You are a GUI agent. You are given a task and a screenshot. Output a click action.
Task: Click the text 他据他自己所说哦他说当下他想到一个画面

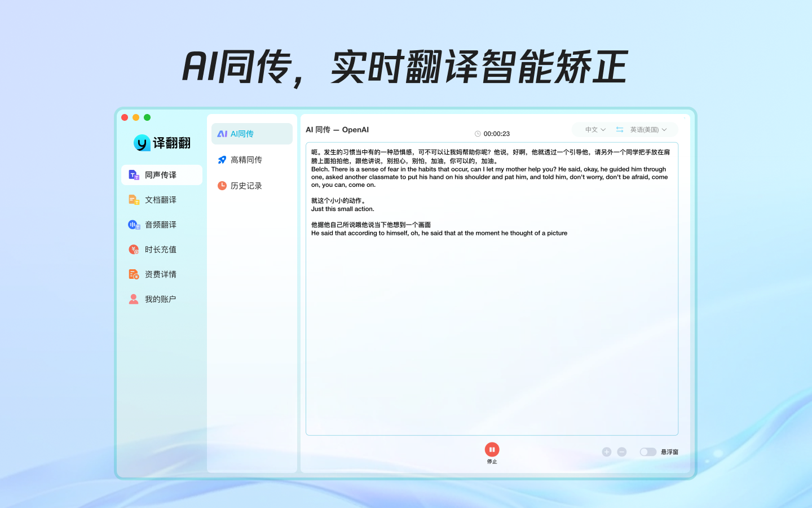[371, 225]
